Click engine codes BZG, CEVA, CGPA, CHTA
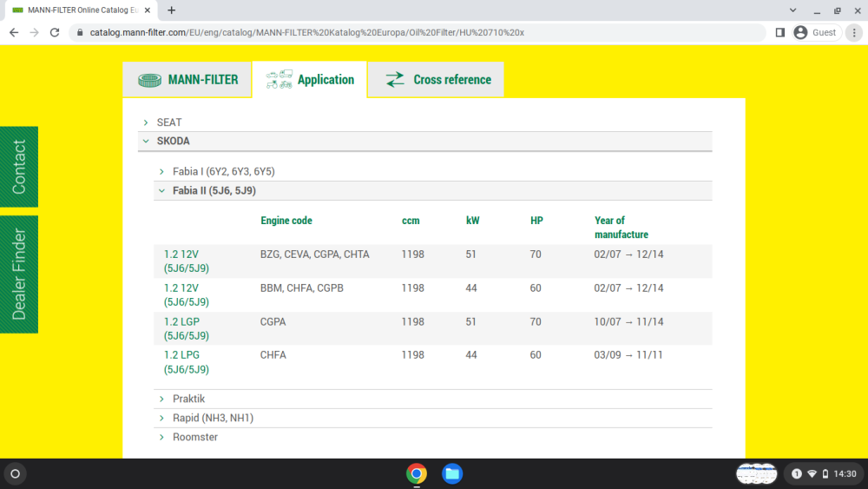 [314, 254]
